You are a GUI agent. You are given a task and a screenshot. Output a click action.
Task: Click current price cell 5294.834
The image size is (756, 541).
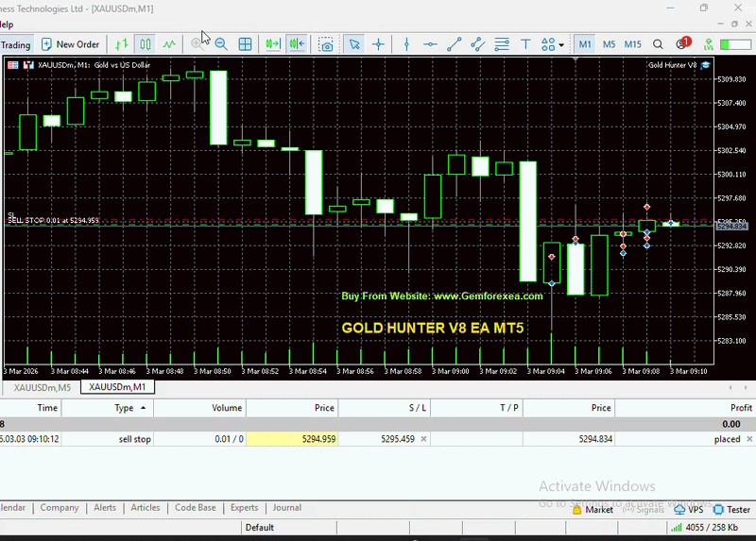coord(569,439)
